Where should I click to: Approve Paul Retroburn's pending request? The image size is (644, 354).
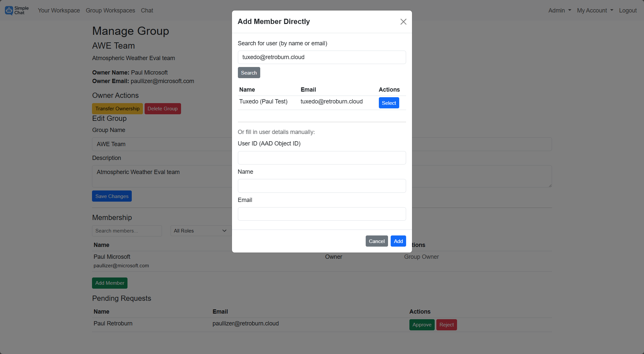point(422,324)
